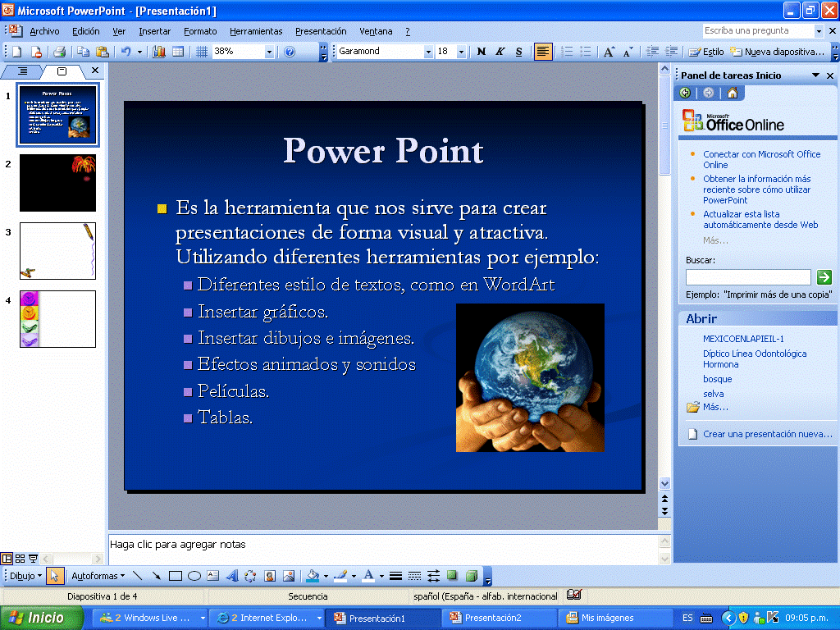The height and width of the screenshot is (630, 840).
Task: Click the Estilo design button
Action: click(x=706, y=52)
